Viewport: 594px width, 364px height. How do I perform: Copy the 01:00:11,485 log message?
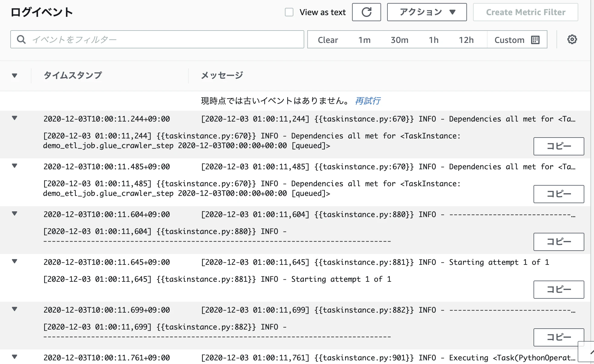point(559,194)
